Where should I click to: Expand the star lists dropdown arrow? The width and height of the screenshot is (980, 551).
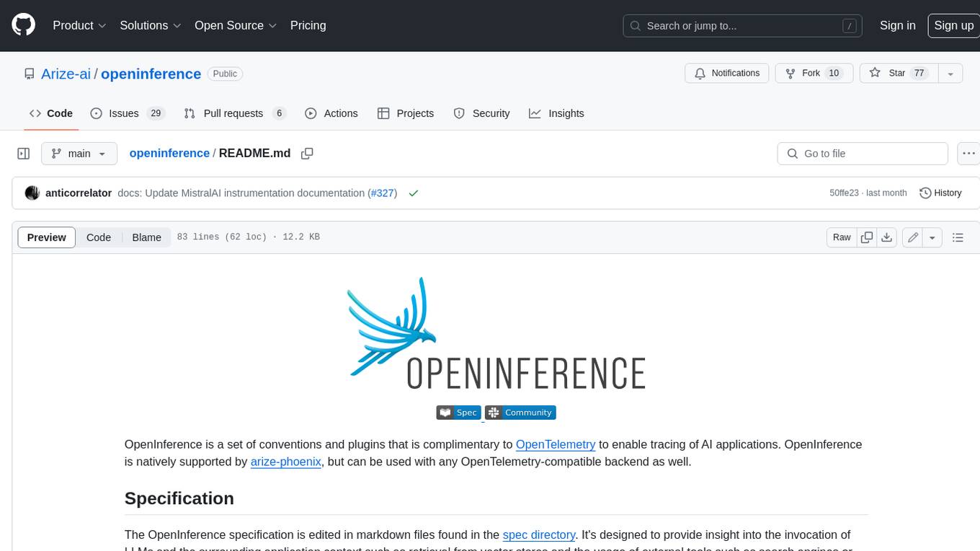coord(950,74)
